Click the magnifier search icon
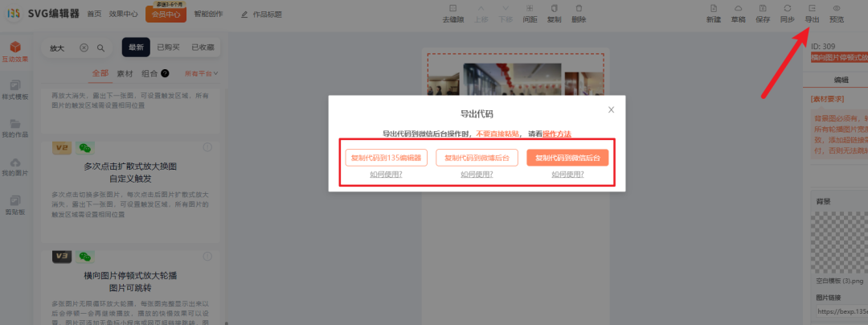This screenshot has height=325, width=868. pos(100,47)
